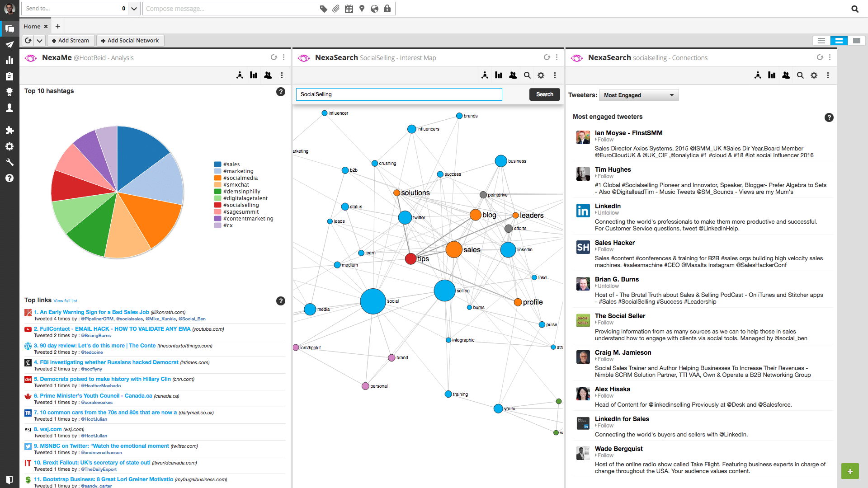
Task: Click the SocialSelling search input field
Action: [x=398, y=94]
